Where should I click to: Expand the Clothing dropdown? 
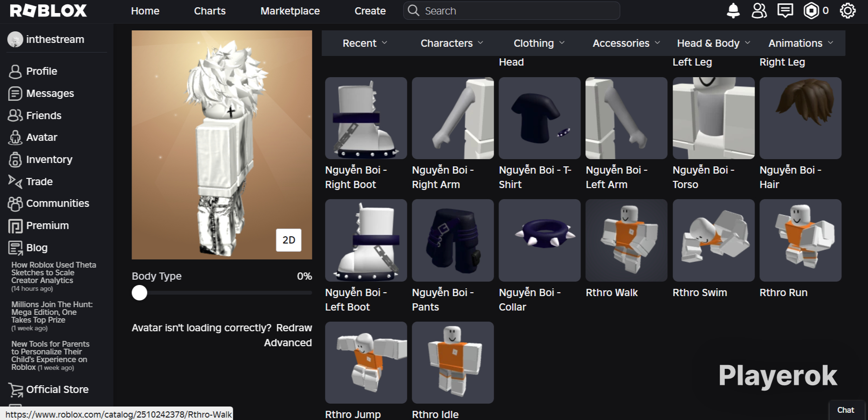point(539,43)
